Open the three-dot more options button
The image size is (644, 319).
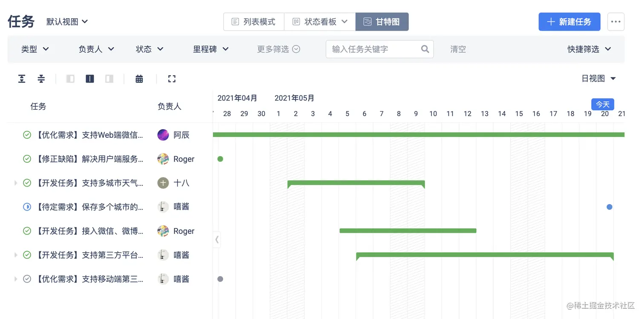pyautogui.click(x=615, y=22)
